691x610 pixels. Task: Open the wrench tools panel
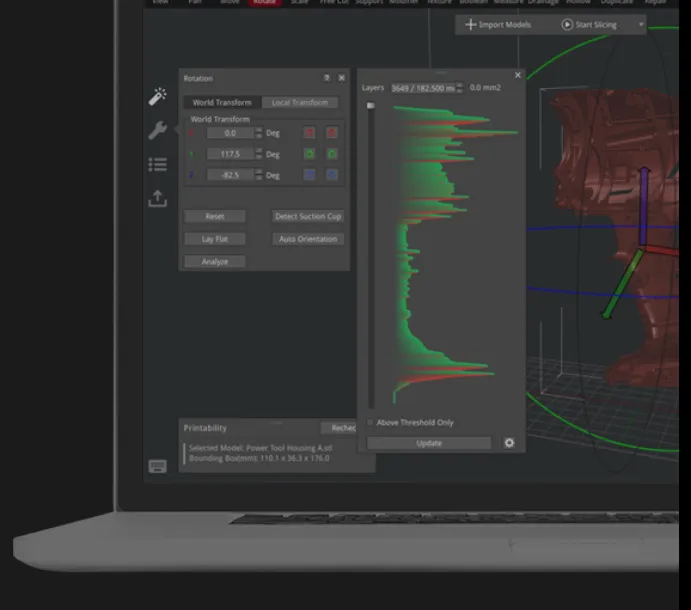click(157, 130)
